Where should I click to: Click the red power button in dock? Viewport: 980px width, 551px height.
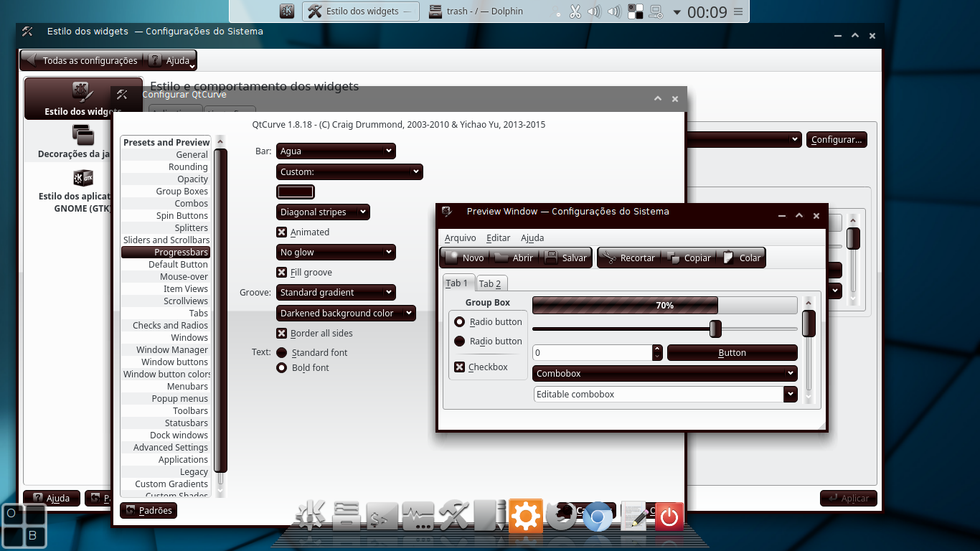669,515
